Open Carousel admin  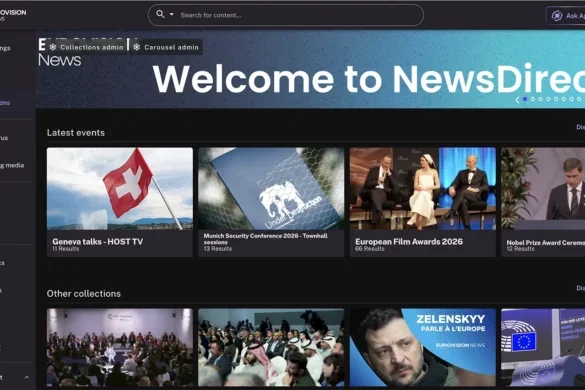[166, 47]
